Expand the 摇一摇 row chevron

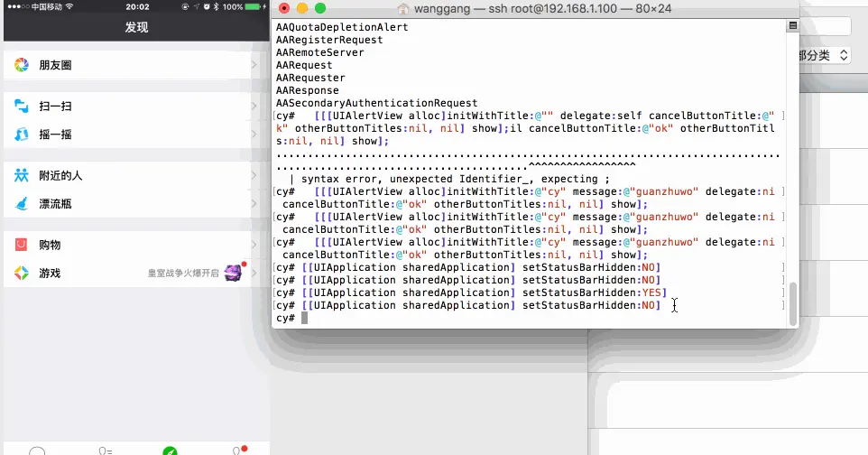tap(254, 135)
